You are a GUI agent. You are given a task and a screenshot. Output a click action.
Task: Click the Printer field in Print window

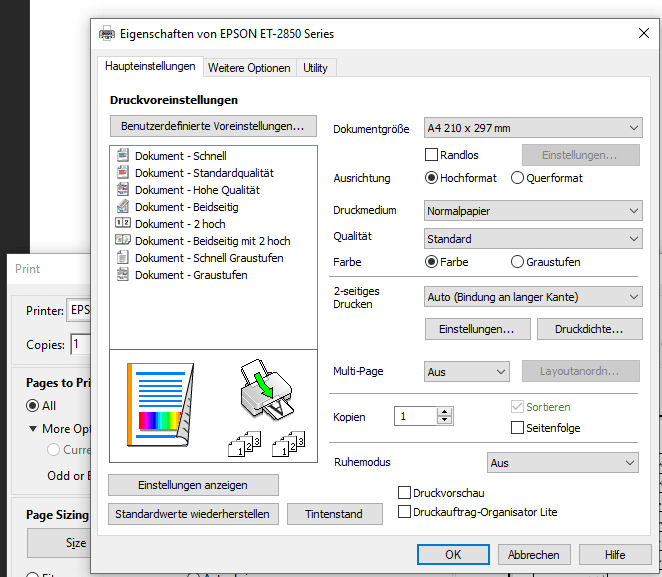[x=79, y=310]
